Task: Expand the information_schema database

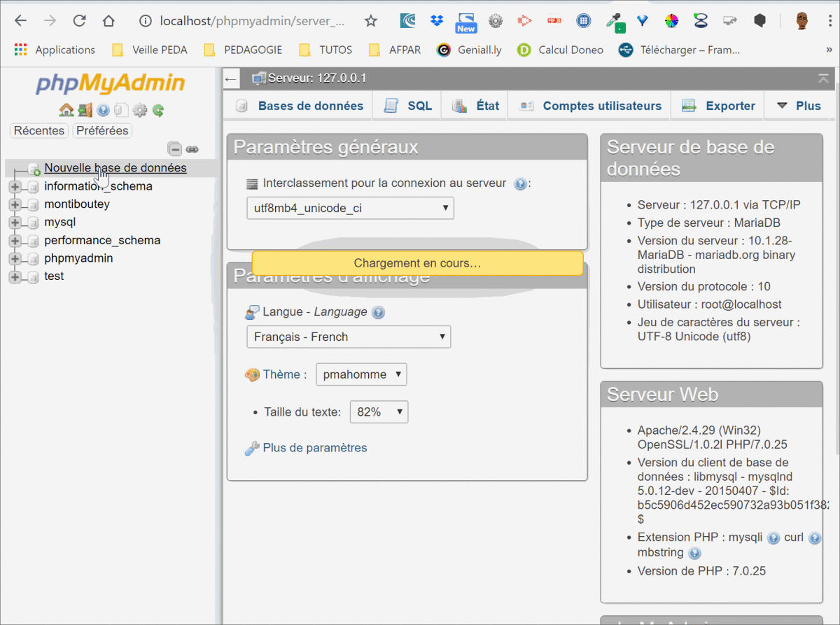Action: (x=15, y=186)
